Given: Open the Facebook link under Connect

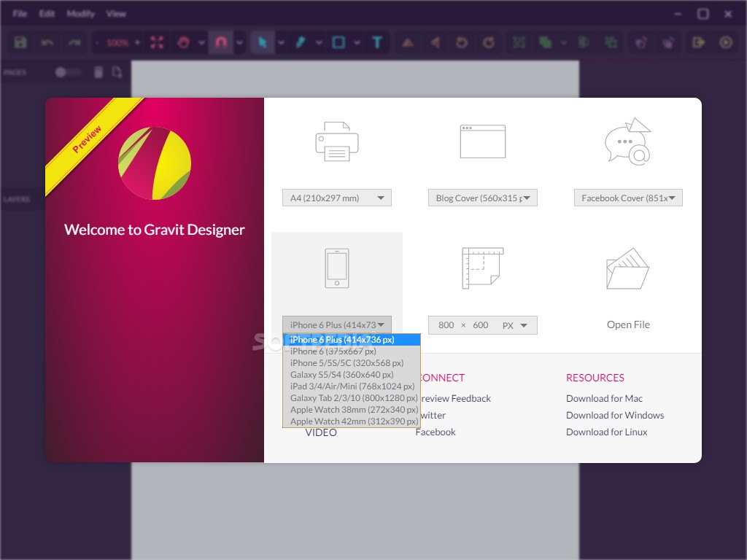Looking at the screenshot, I should (x=436, y=432).
